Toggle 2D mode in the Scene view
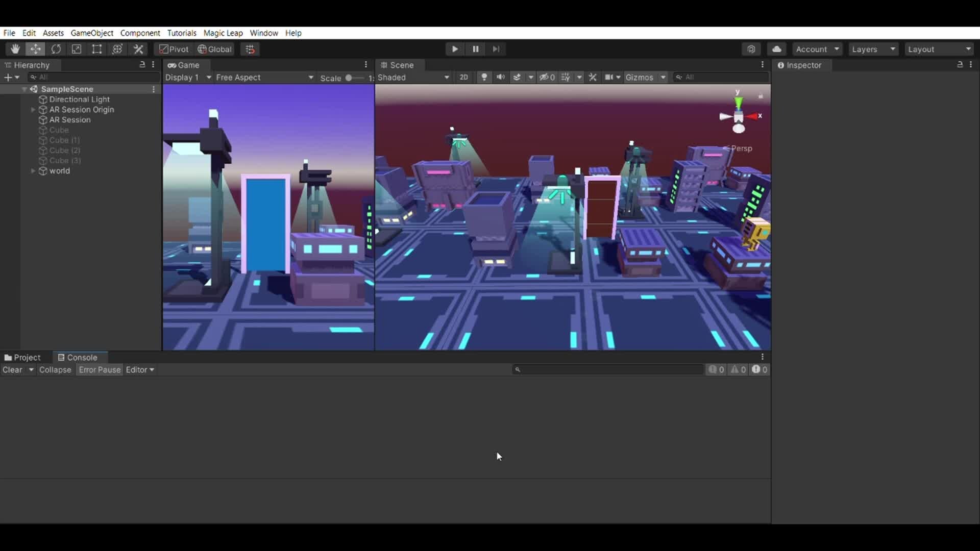Screen dimensions: 980x551 (463, 77)
